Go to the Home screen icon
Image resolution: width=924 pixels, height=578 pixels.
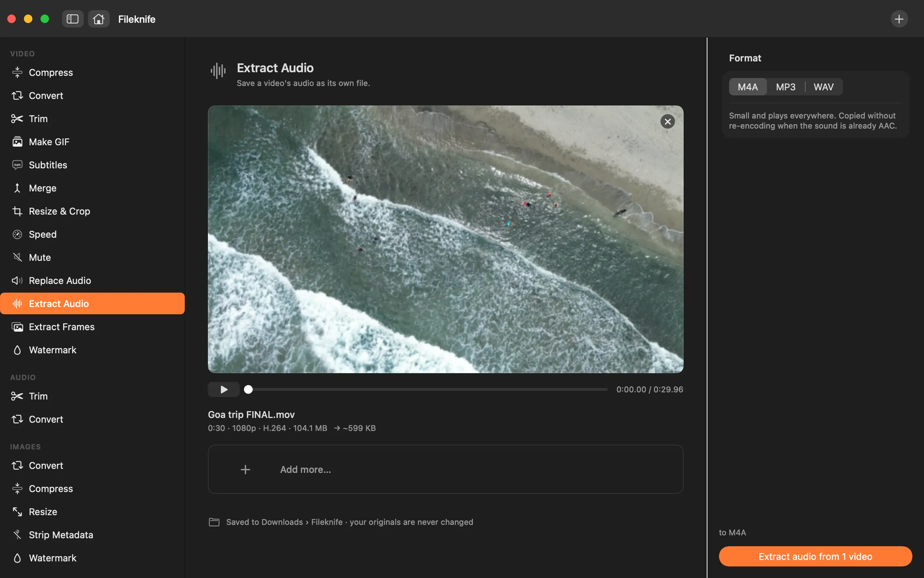tap(99, 19)
